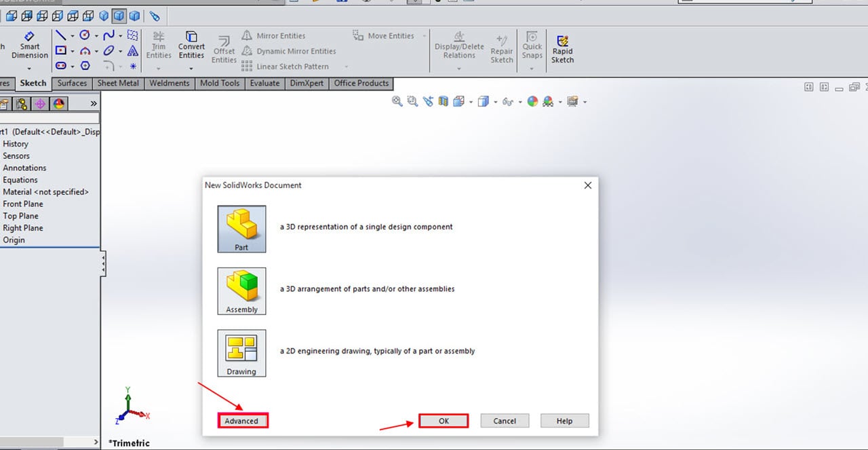
Task: Expand the Apply Scene dropdown
Action: [559, 102]
